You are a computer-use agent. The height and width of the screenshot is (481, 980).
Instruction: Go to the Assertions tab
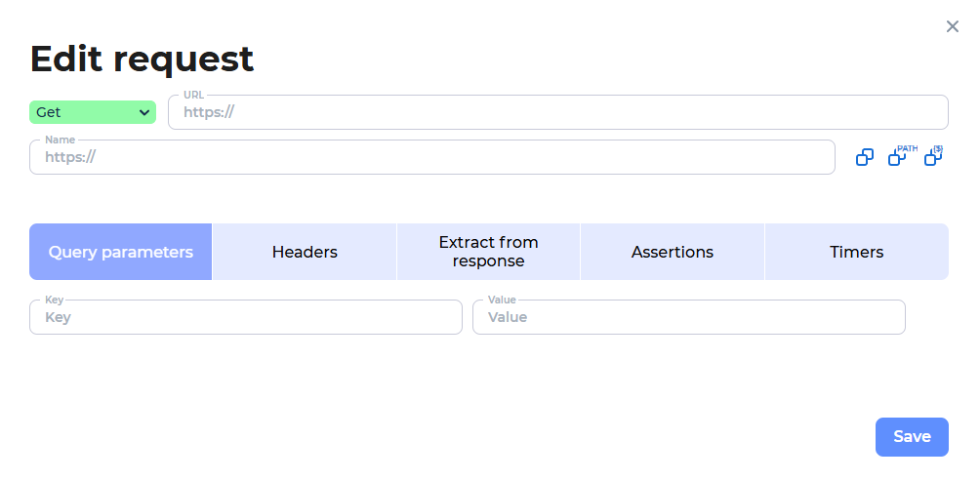coord(673,252)
